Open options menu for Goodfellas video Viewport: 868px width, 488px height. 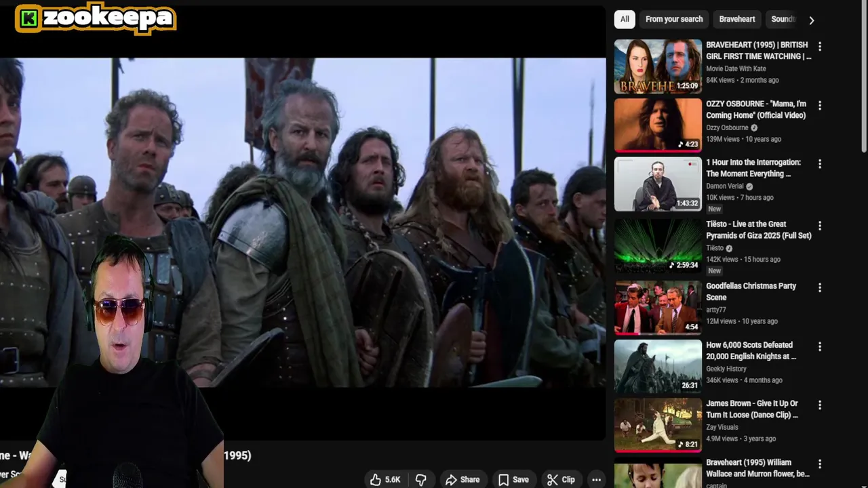(x=819, y=287)
